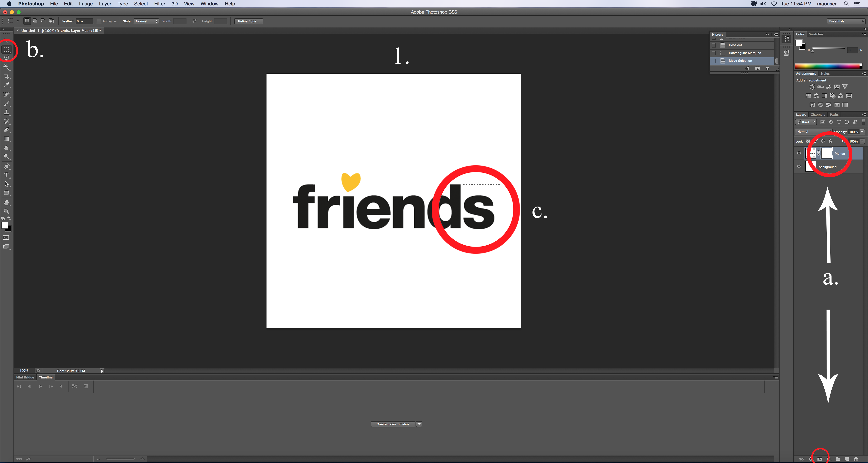Click delete layer trash icon
This screenshot has height=463, width=868.
(856, 459)
